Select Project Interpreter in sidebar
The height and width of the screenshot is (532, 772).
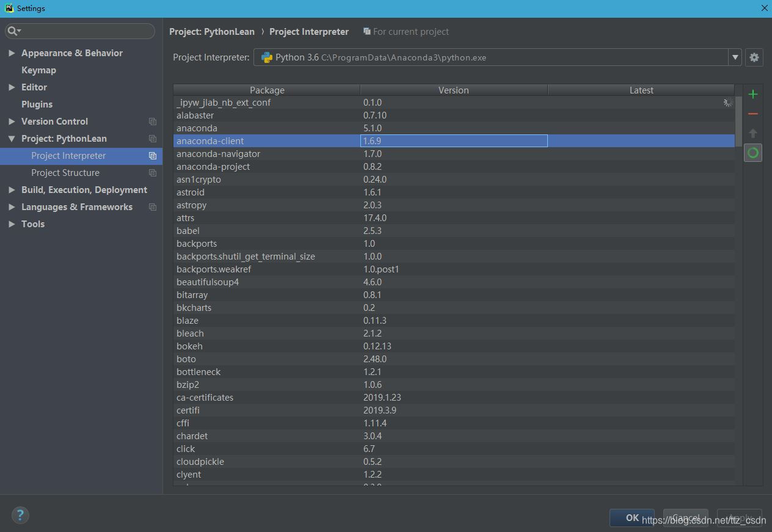tap(81, 156)
